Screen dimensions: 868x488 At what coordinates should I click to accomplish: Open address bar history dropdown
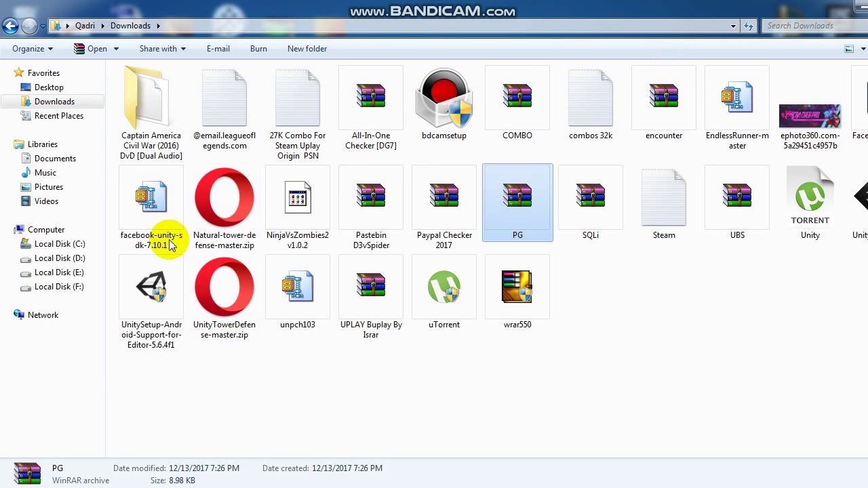[x=733, y=26]
